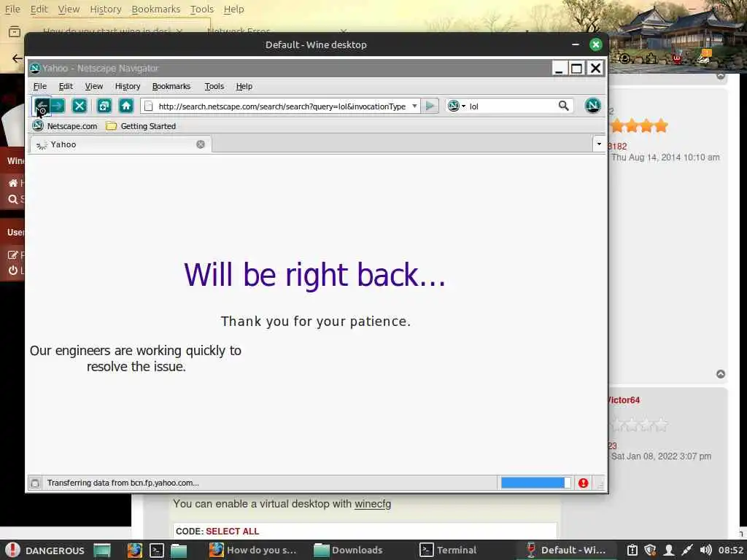Open the list all tabs dropdown
Image resolution: width=747 pixels, height=560 pixels.
[599, 144]
